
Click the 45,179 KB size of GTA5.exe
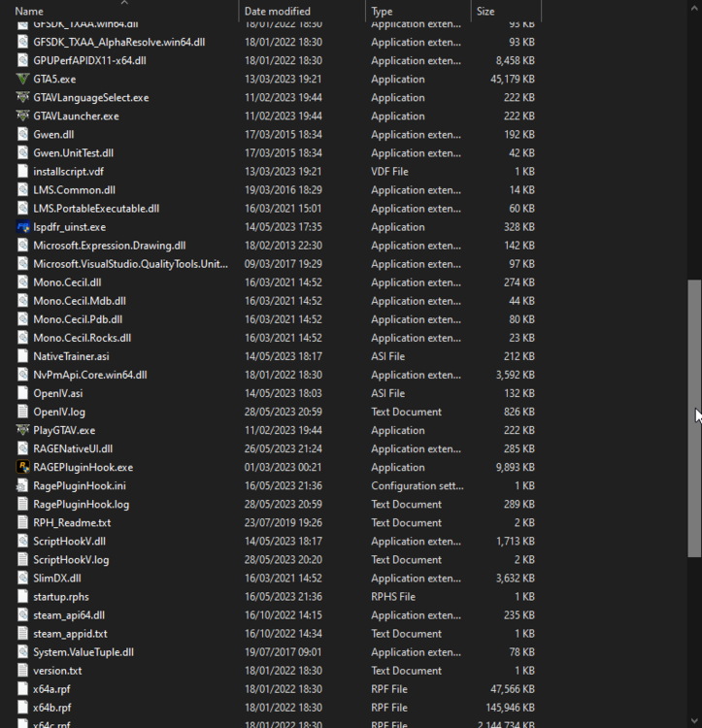tap(513, 79)
